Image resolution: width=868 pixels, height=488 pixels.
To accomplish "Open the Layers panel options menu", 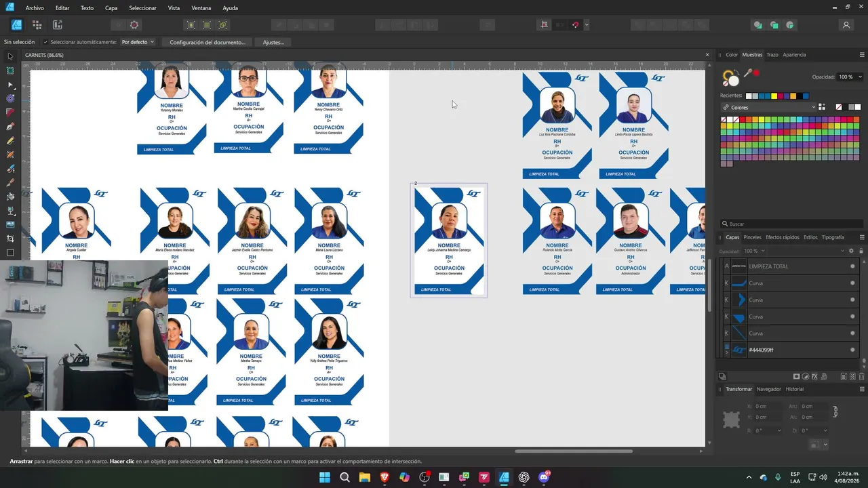I will coord(862,237).
